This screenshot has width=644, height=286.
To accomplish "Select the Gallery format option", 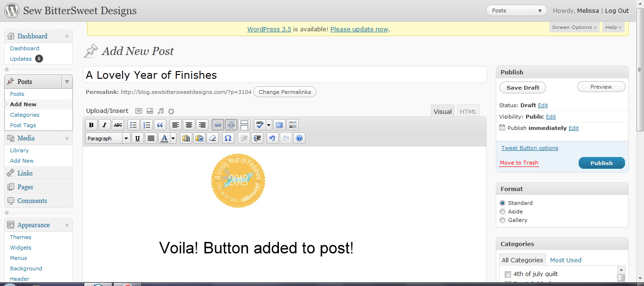I will (x=503, y=220).
